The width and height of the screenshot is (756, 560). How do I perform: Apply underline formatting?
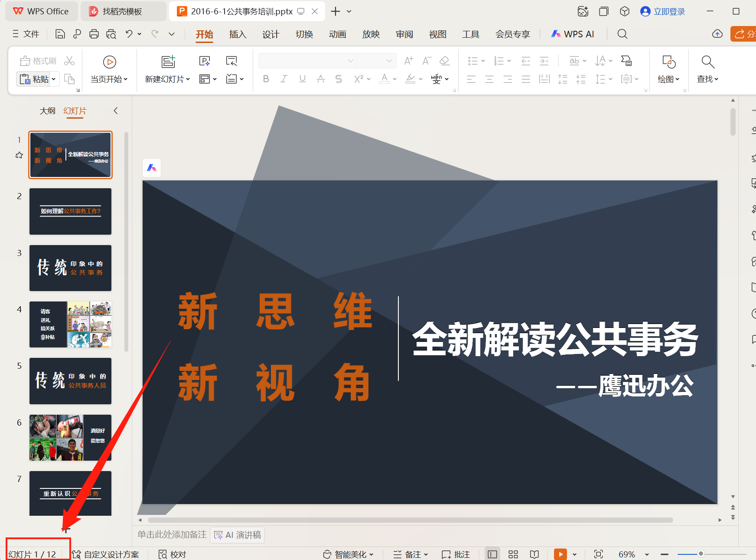302,79
